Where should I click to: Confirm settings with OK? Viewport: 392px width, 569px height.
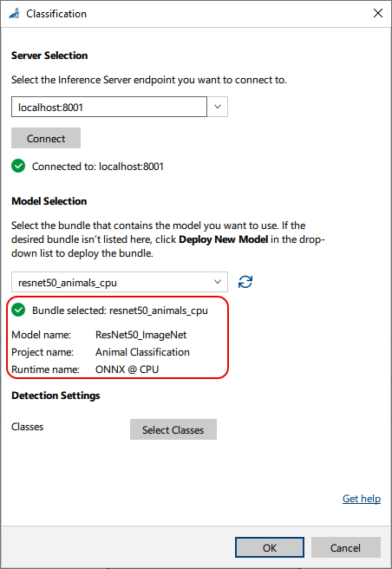(270, 547)
